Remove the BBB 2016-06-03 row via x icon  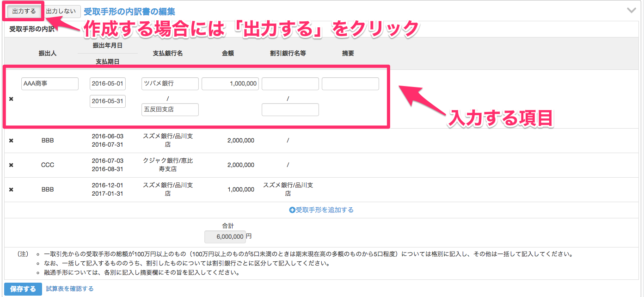point(11,141)
